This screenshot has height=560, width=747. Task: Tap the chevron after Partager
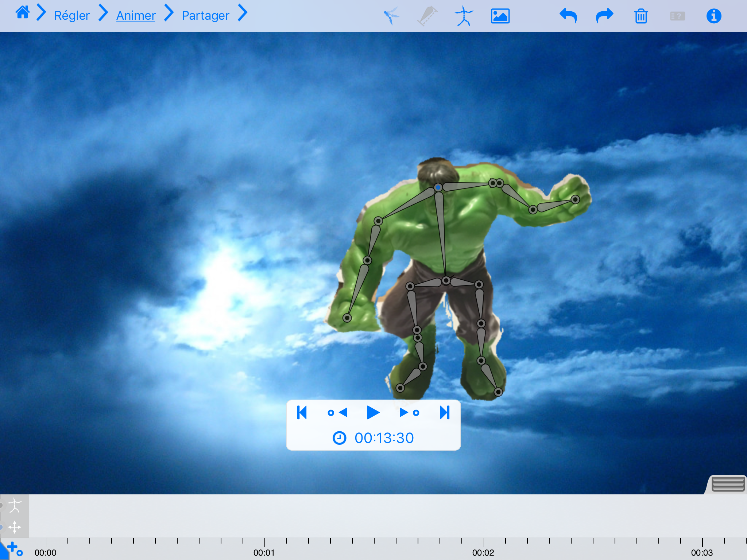243,13
